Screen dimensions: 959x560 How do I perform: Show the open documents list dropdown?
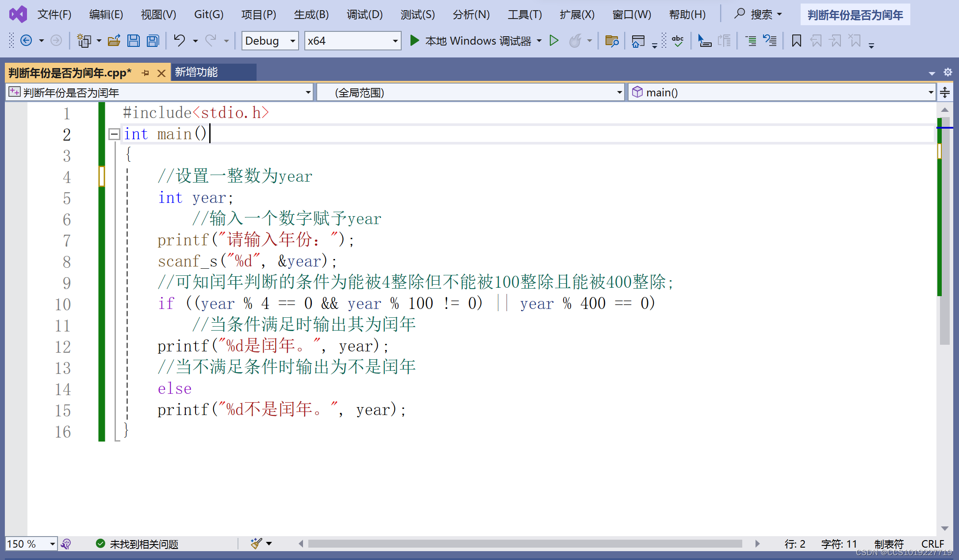(x=932, y=73)
